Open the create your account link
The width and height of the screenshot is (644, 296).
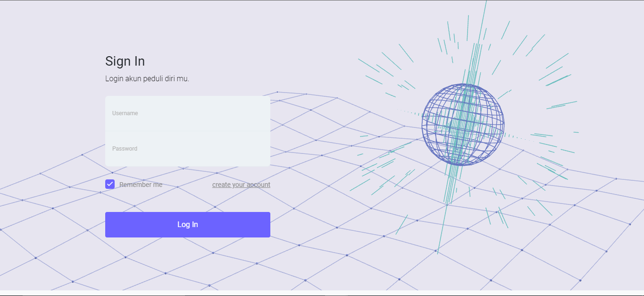click(241, 185)
